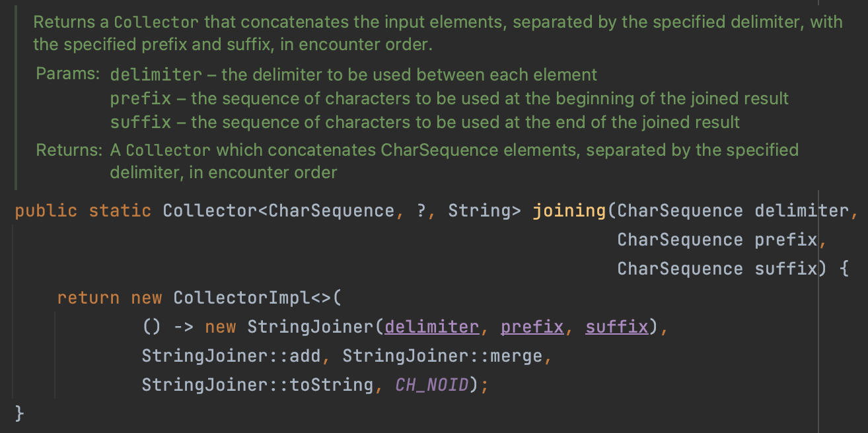Click the Collector word in doc summary
Image resolution: width=868 pixels, height=433 pixels.
pyautogui.click(x=156, y=22)
